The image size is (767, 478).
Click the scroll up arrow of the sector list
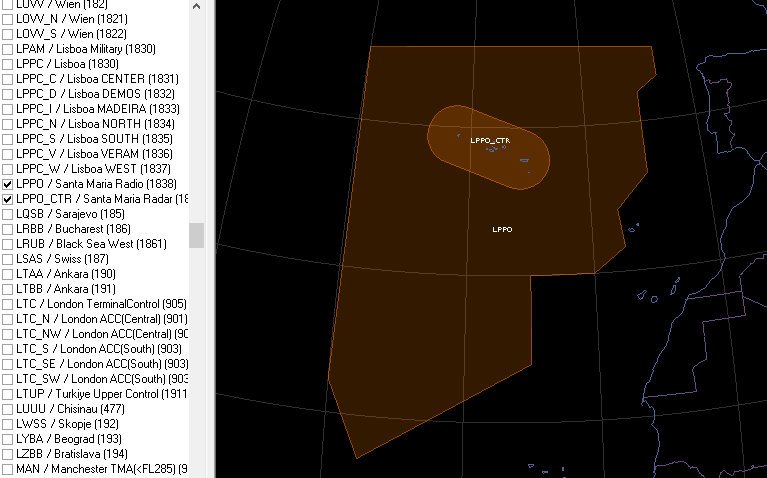tap(196, 7)
